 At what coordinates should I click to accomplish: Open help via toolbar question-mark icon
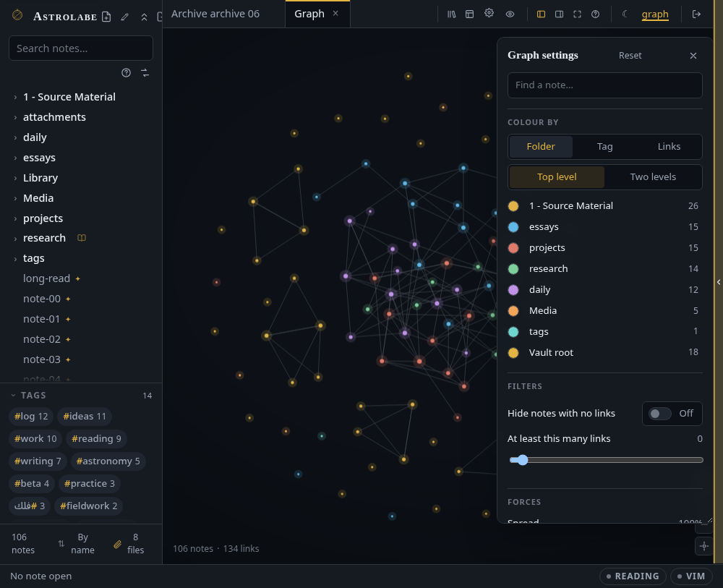595,14
